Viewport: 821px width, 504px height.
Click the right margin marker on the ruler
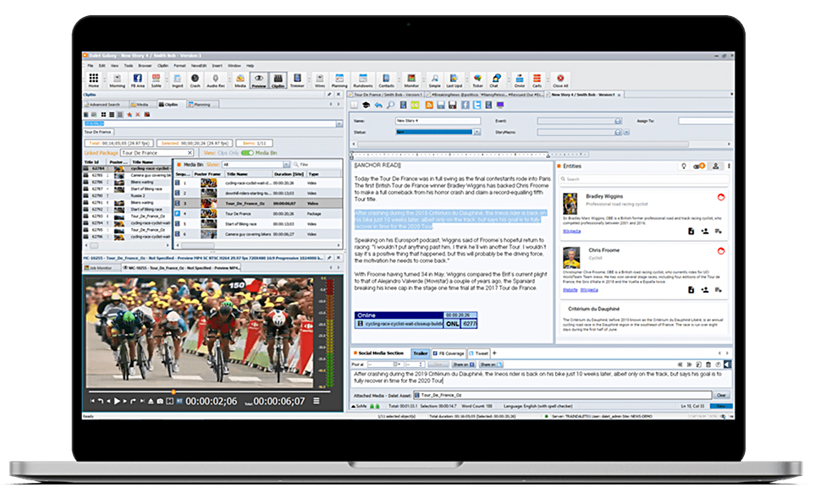[548, 156]
